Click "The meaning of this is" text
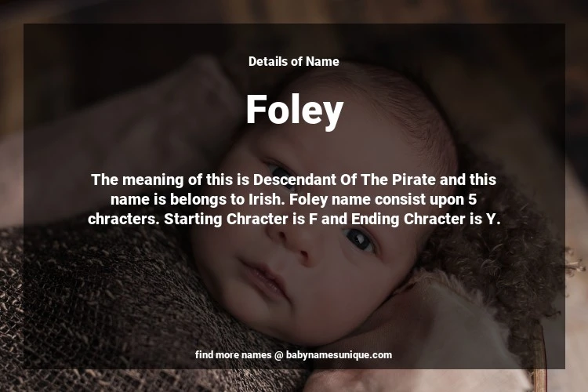The image size is (588, 392). pos(170,180)
